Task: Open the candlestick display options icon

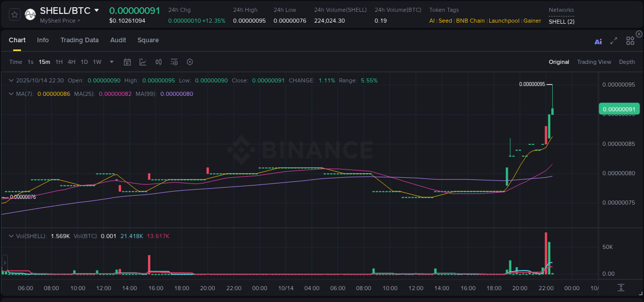Action: (158, 62)
